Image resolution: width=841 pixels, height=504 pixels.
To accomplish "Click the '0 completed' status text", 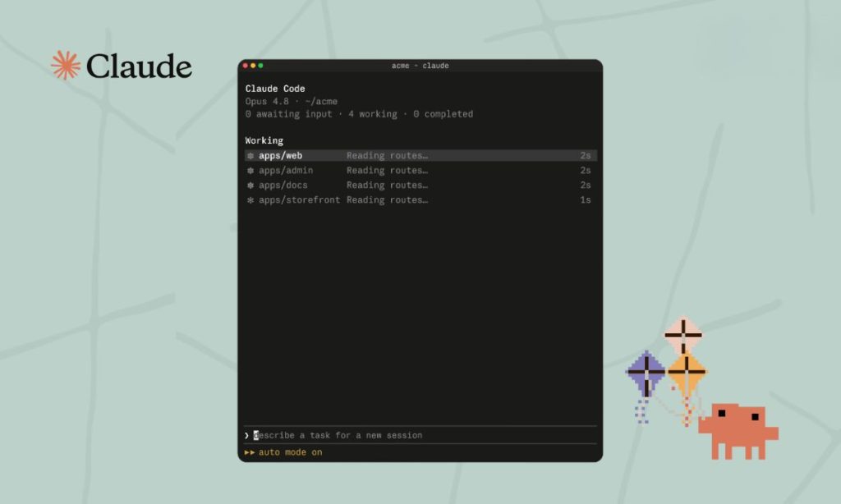I will tap(443, 114).
